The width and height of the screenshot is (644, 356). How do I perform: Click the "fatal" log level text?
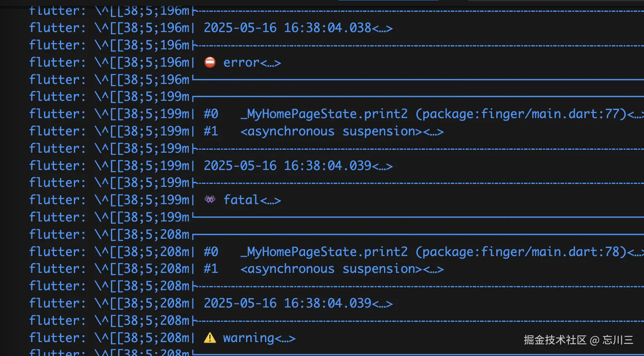pyautogui.click(x=241, y=200)
